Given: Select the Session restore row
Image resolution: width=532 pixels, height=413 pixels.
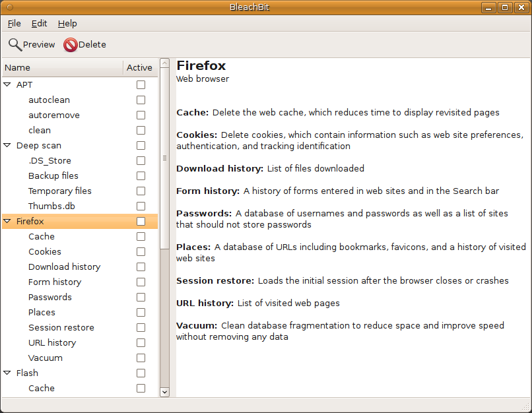Looking at the screenshot, I should [x=80, y=327].
